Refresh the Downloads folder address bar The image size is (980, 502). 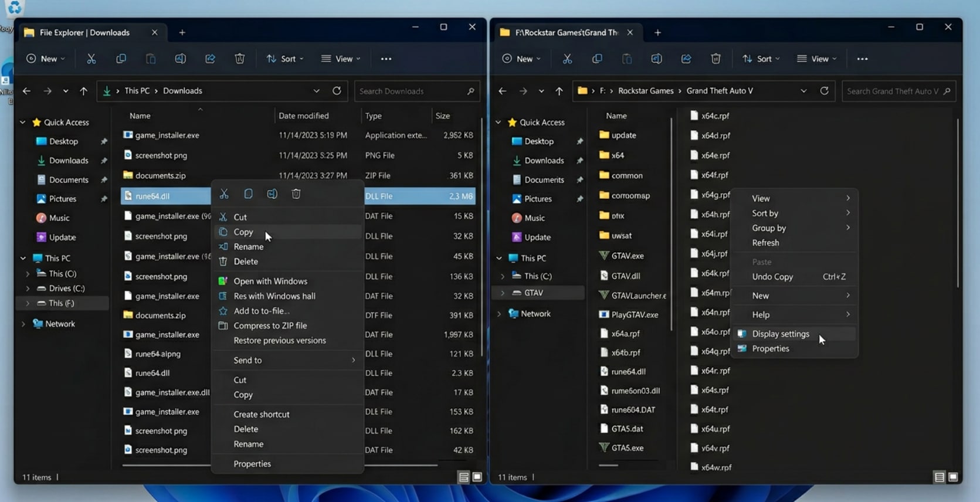tap(337, 91)
